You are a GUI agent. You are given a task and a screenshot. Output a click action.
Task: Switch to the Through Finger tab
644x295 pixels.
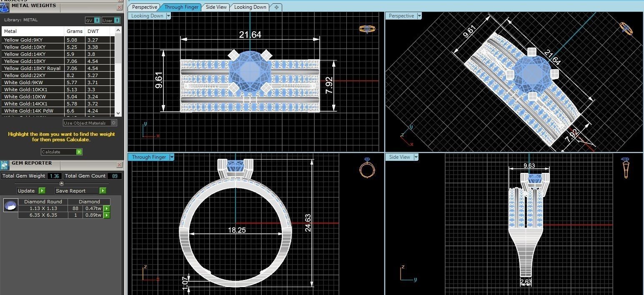click(x=181, y=7)
